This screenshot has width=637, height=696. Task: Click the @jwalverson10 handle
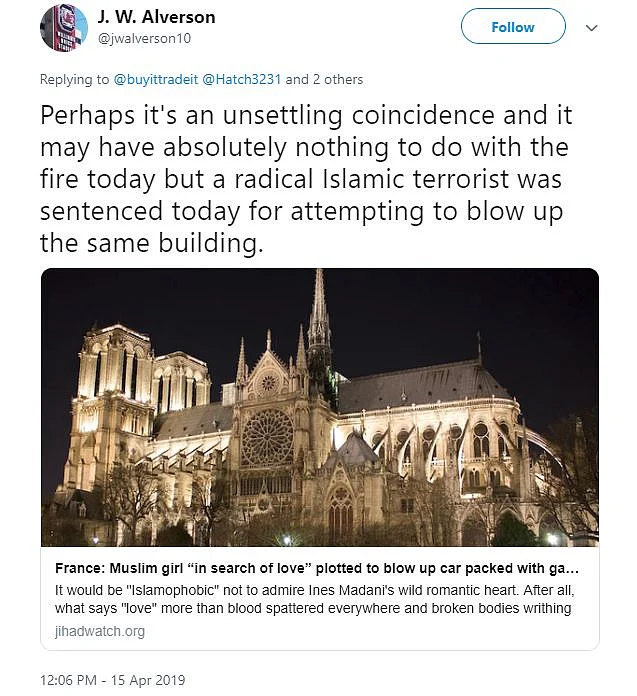[144, 38]
